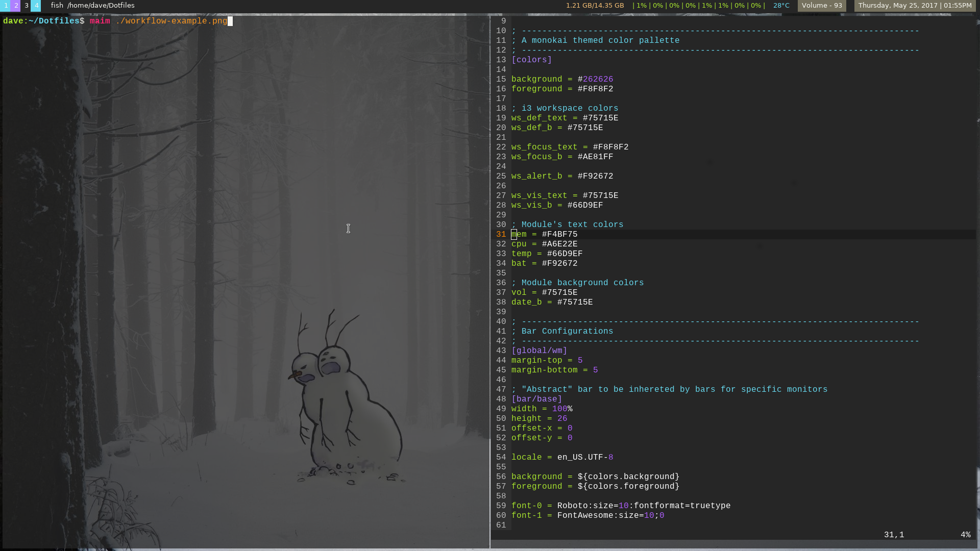
Task: Switch to workspace 3 in the bar
Action: click(x=26, y=6)
